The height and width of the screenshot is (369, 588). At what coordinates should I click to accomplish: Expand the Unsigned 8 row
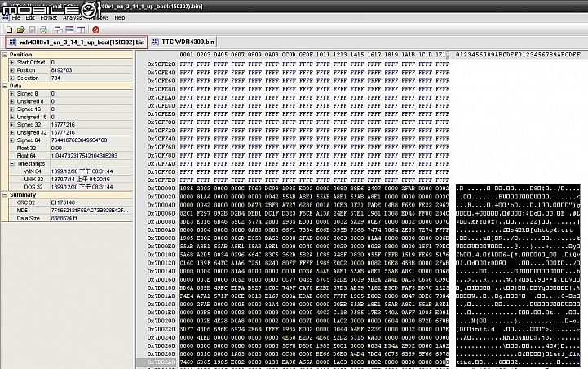click(12, 101)
